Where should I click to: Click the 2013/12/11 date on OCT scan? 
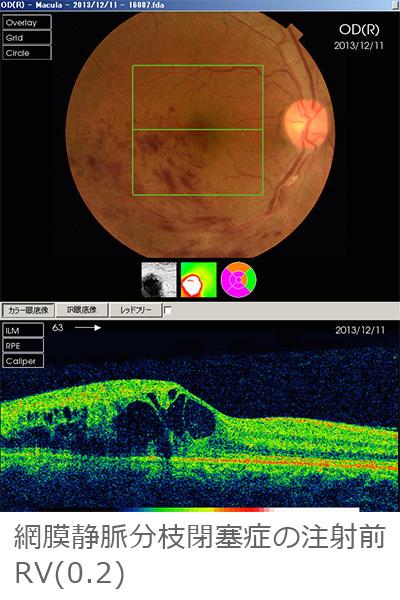(x=360, y=330)
